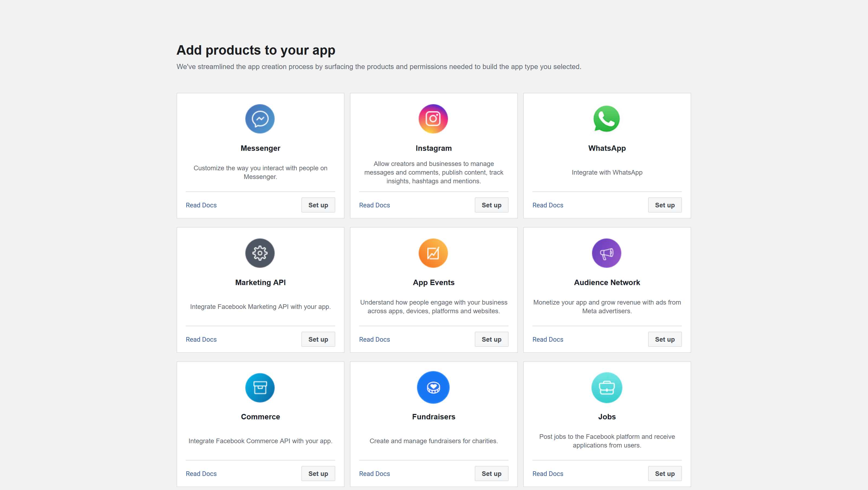Image resolution: width=868 pixels, height=490 pixels.
Task: Set up Audience Network monetization
Action: point(665,339)
